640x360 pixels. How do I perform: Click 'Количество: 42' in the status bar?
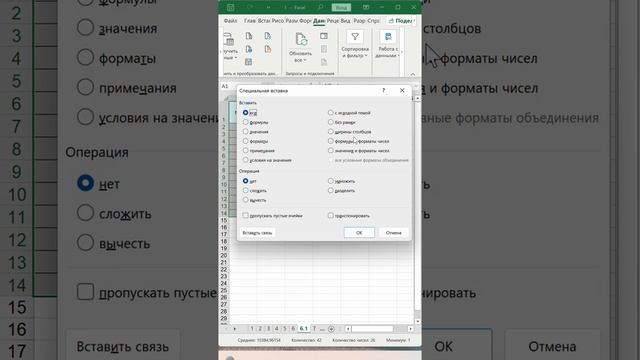[x=306, y=340]
